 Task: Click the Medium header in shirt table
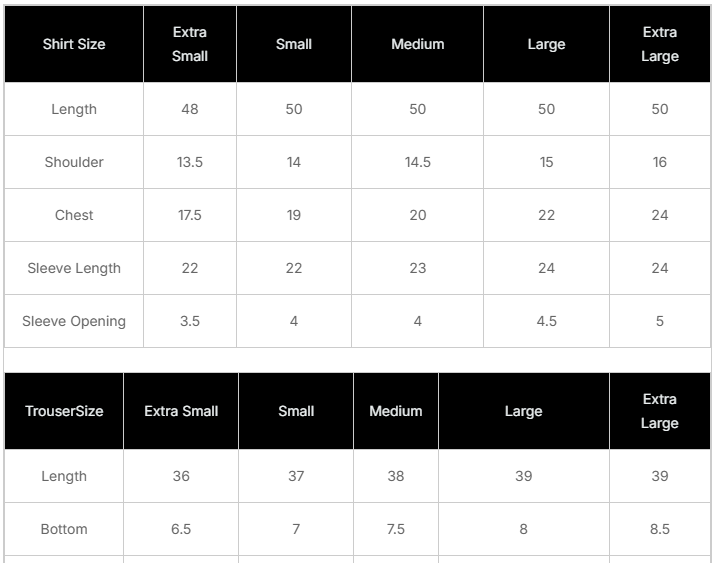(418, 44)
